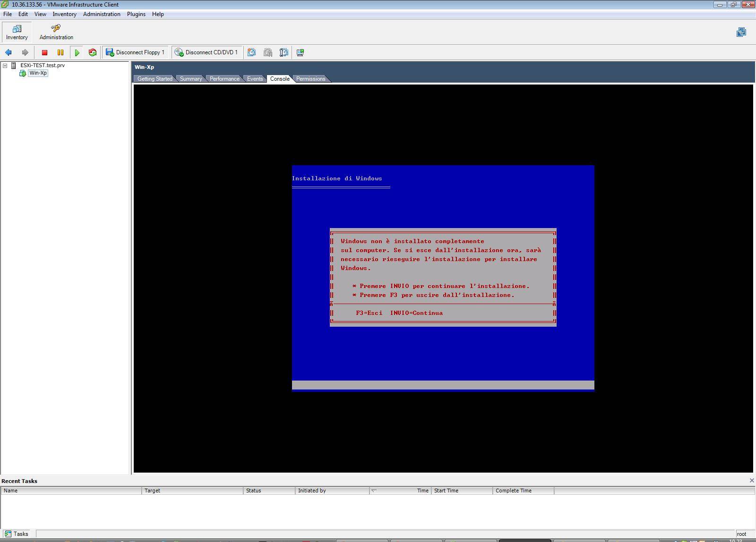The width and height of the screenshot is (756, 542).
Task: Click the Tasks icon in the status bar
Action: tap(8, 534)
